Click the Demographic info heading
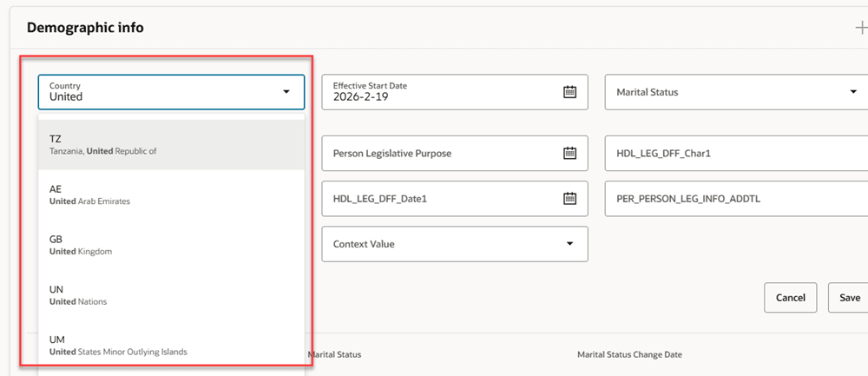The height and width of the screenshot is (376, 868). pos(85,28)
